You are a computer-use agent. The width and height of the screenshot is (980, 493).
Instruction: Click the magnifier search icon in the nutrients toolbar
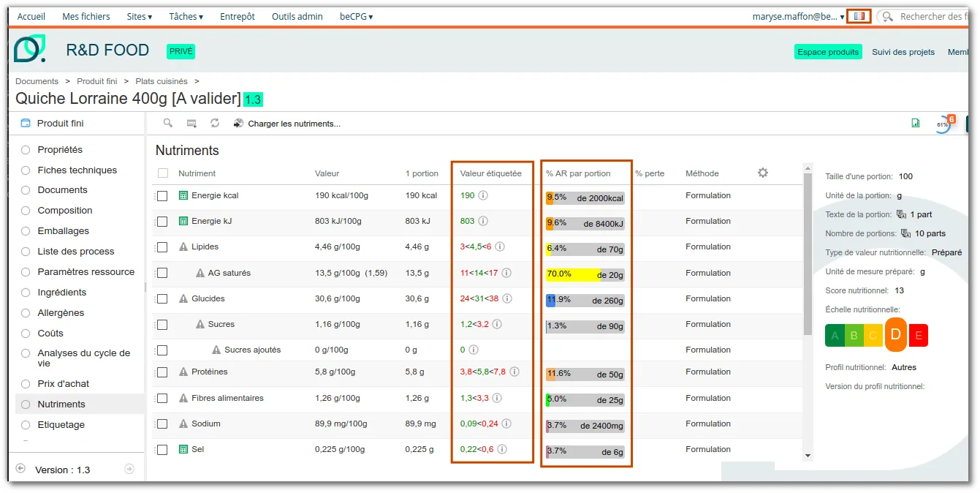(168, 124)
